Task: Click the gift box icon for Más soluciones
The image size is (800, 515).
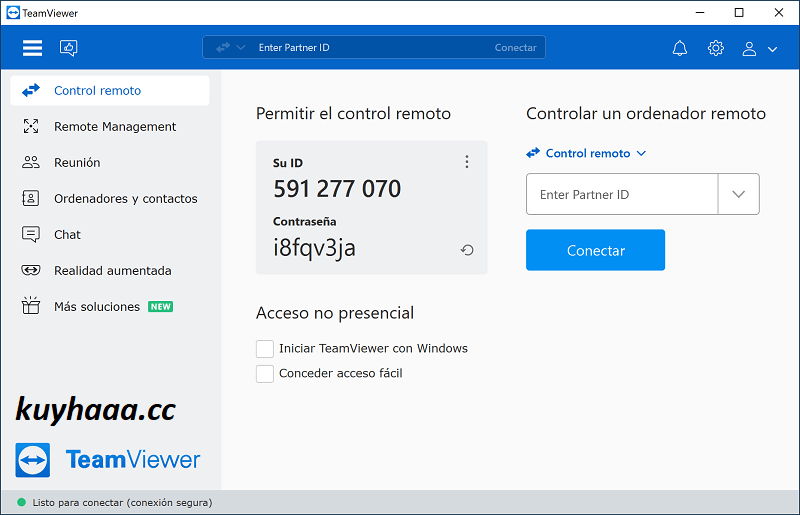Action: click(x=31, y=305)
